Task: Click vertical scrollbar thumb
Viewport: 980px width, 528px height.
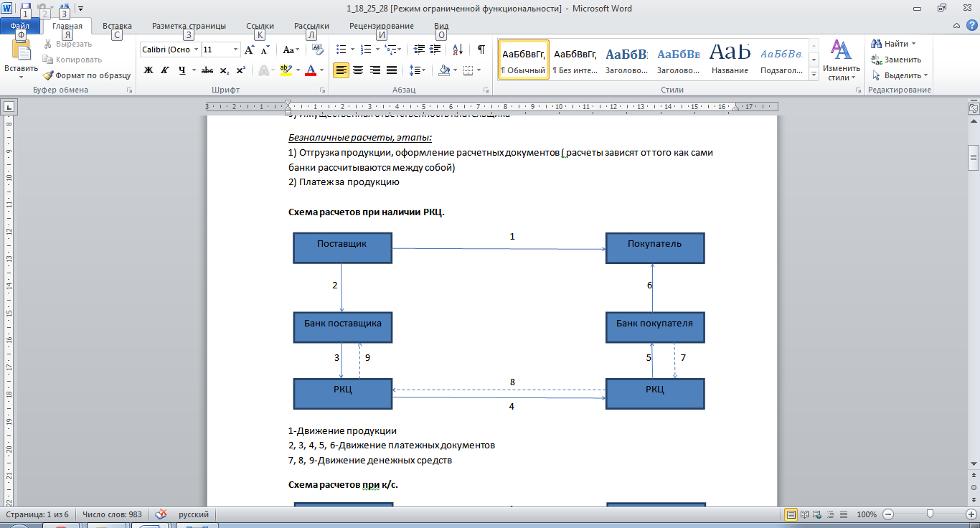Action: click(x=974, y=157)
